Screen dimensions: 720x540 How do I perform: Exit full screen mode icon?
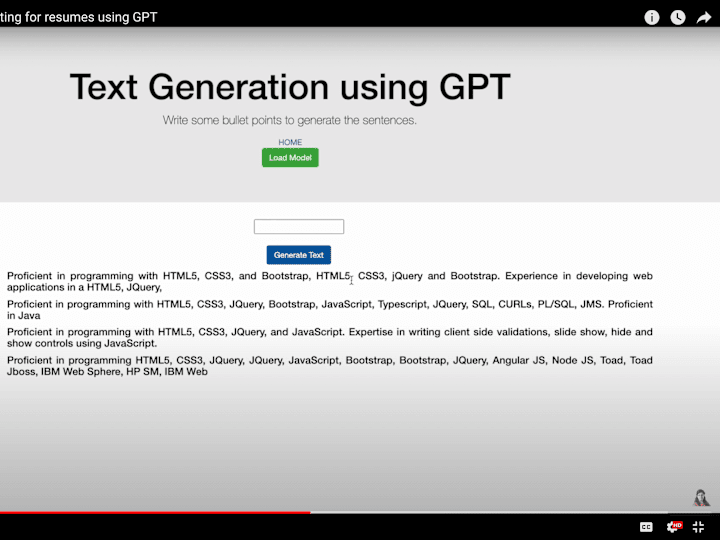pyautogui.click(x=698, y=527)
